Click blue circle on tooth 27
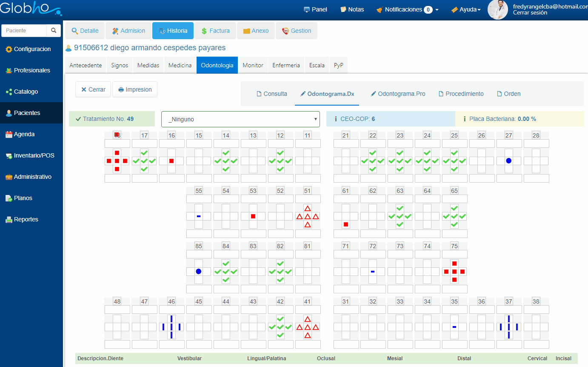588x367 pixels. pos(509,161)
